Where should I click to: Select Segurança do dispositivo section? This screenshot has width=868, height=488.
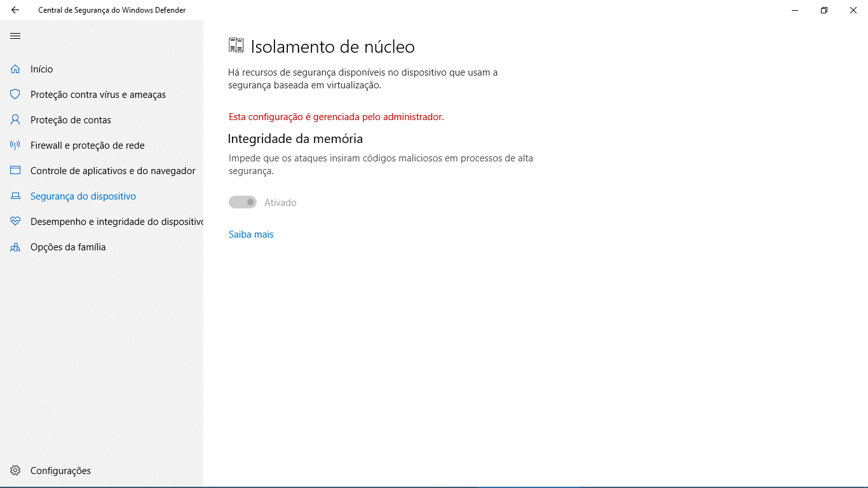click(102, 196)
